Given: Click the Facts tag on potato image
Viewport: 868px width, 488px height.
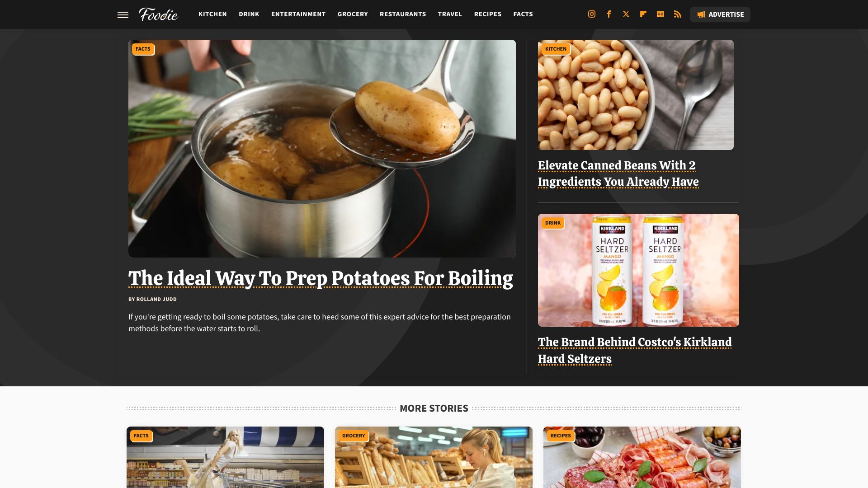Looking at the screenshot, I should coord(143,49).
